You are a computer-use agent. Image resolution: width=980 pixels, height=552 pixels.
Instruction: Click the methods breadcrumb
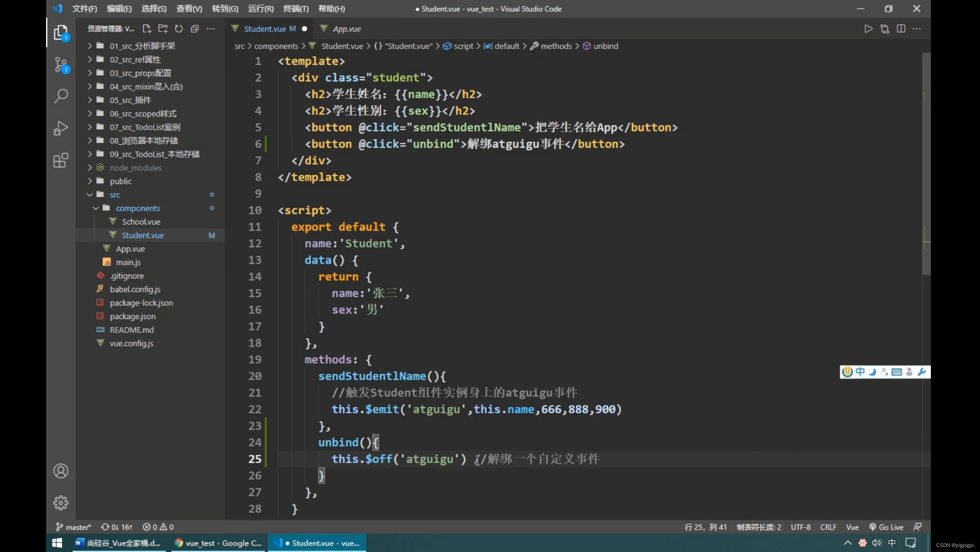551,46
